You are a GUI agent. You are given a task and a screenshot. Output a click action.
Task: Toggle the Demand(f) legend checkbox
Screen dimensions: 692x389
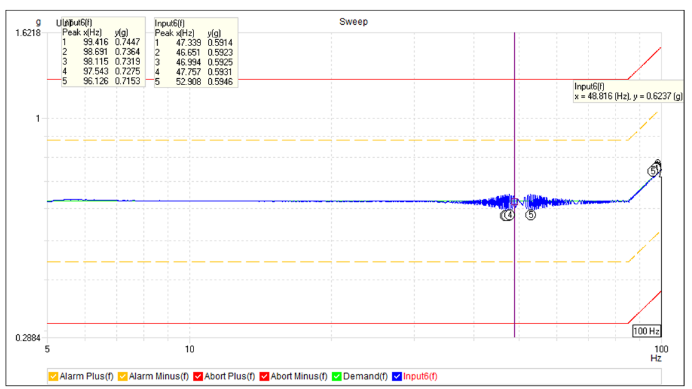pyautogui.click(x=337, y=376)
